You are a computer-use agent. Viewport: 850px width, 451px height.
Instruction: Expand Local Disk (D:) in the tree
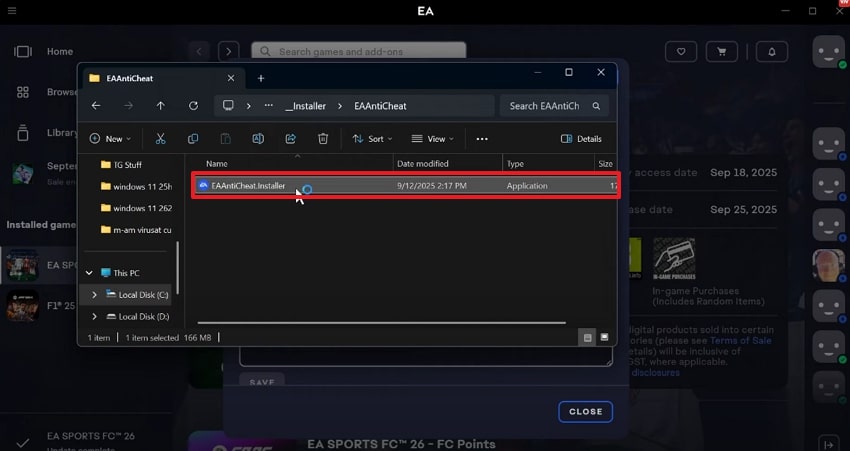pos(94,316)
